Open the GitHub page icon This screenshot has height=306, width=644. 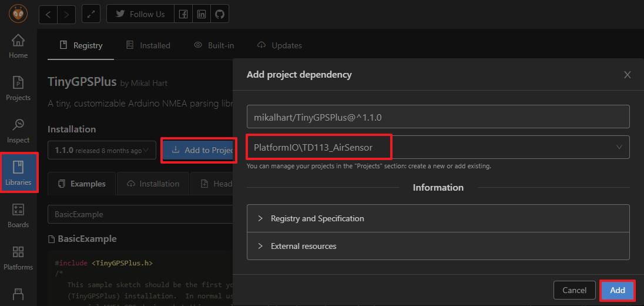pos(220,14)
